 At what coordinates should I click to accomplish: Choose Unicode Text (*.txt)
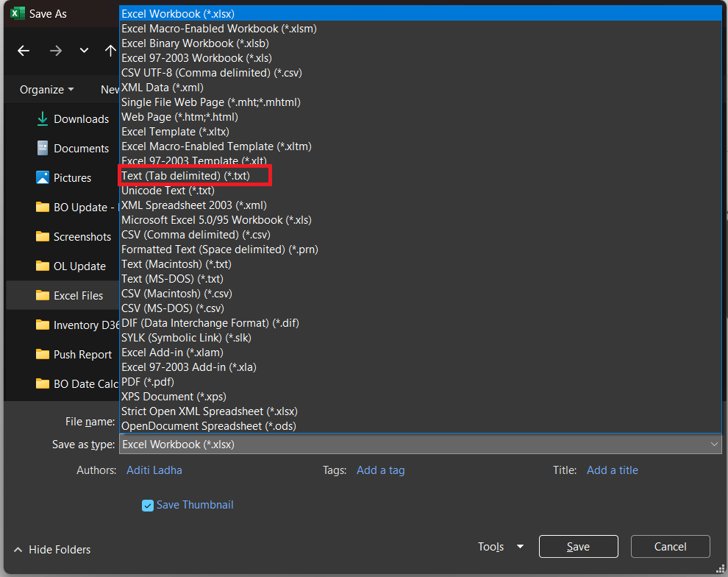click(420, 191)
